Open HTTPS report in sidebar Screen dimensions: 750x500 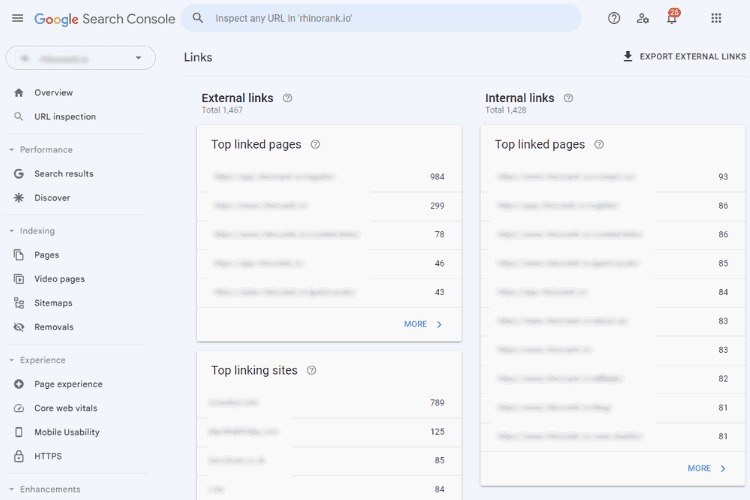[48, 456]
